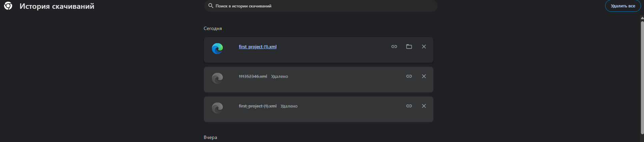Click the vertical scrollbar thumb on the right
Image resolution: width=644 pixels, height=142 pixels.
(642, 78)
